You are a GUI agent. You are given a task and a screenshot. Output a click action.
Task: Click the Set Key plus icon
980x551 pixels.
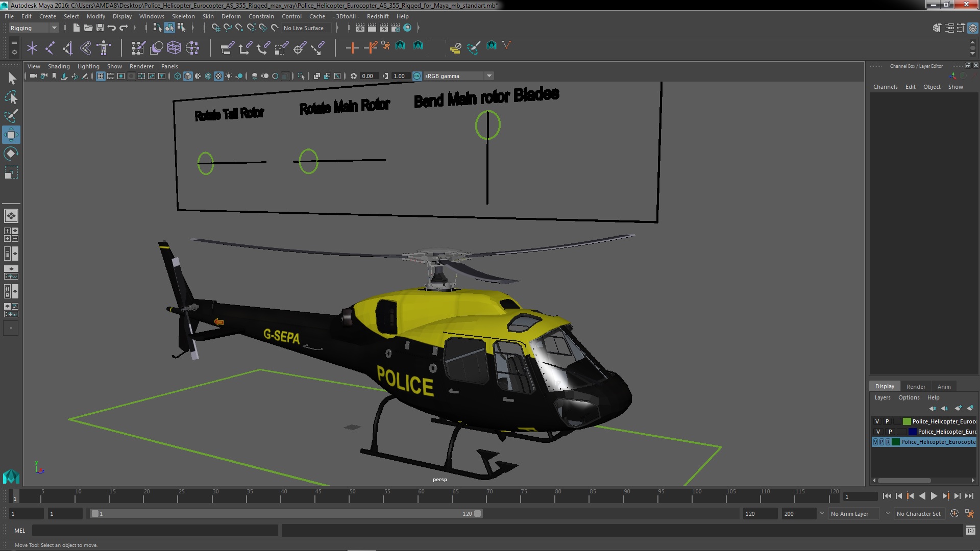(352, 48)
